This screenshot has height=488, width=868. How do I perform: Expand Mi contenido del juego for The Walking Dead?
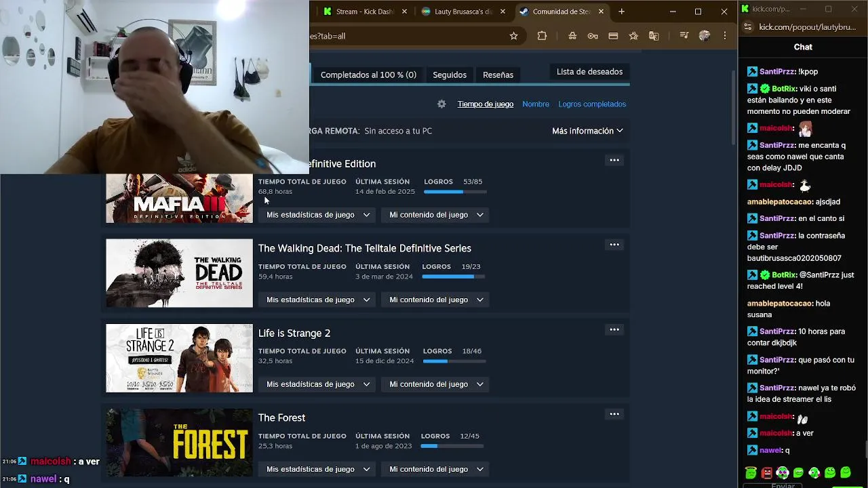coord(436,300)
